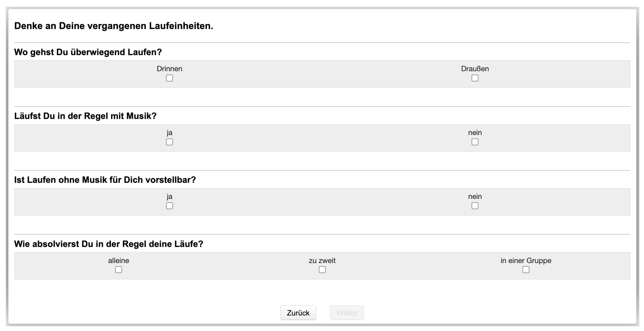Check the Draußen checkbox
The image size is (644, 331).
click(x=475, y=78)
